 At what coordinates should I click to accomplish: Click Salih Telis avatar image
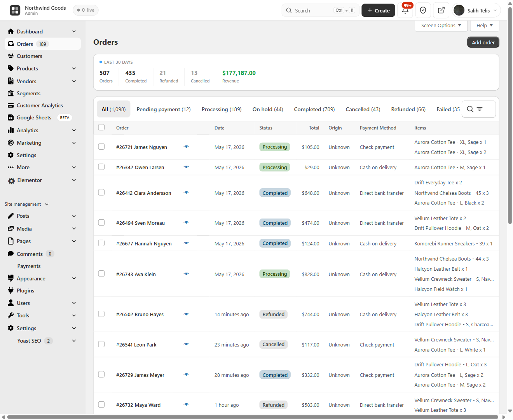coord(459,10)
